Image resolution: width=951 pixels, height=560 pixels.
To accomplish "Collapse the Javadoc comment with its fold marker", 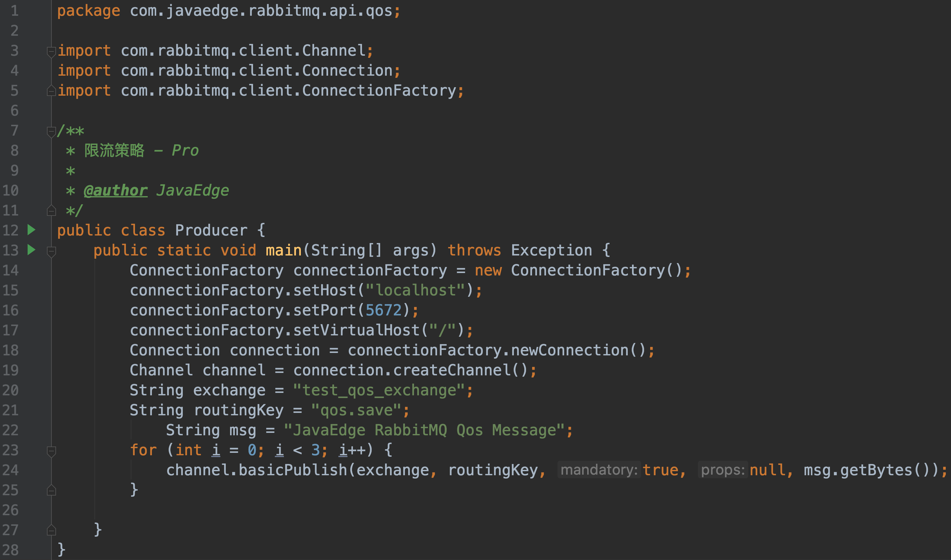I will (51, 131).
